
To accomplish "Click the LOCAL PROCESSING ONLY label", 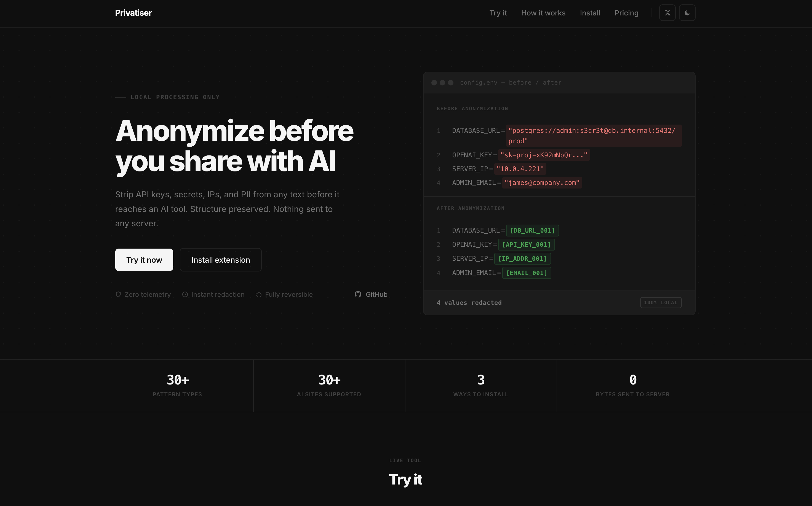I will pyautogui.click(x=175, y=97).
